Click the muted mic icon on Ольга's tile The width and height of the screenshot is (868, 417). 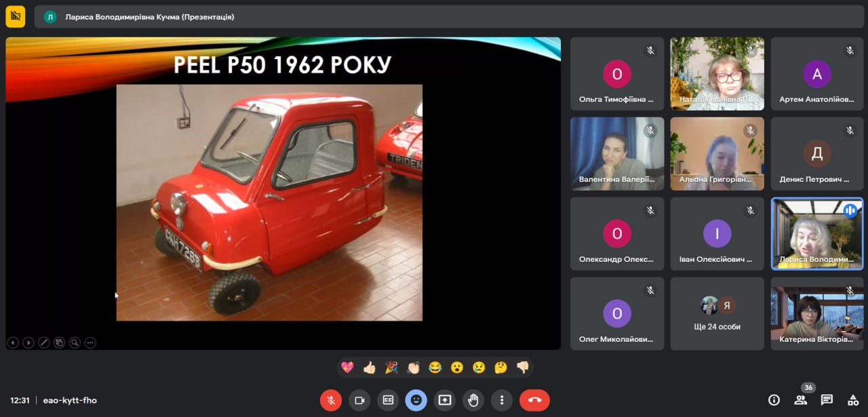point(650,51)
